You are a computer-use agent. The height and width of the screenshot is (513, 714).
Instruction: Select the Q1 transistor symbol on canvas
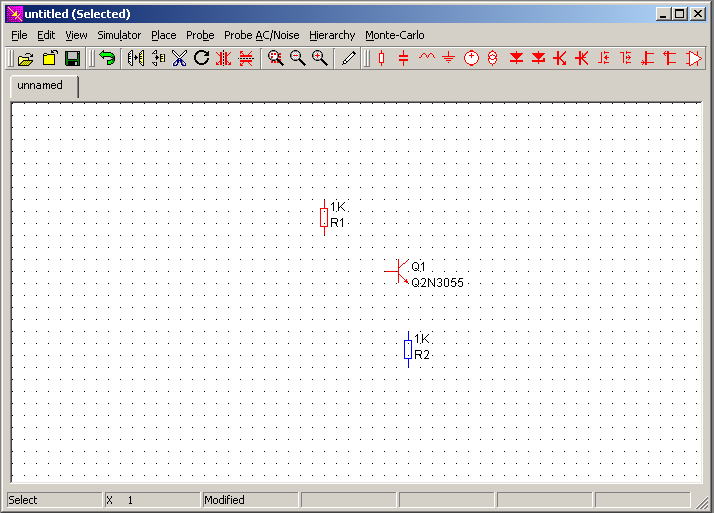pos(397,271)
